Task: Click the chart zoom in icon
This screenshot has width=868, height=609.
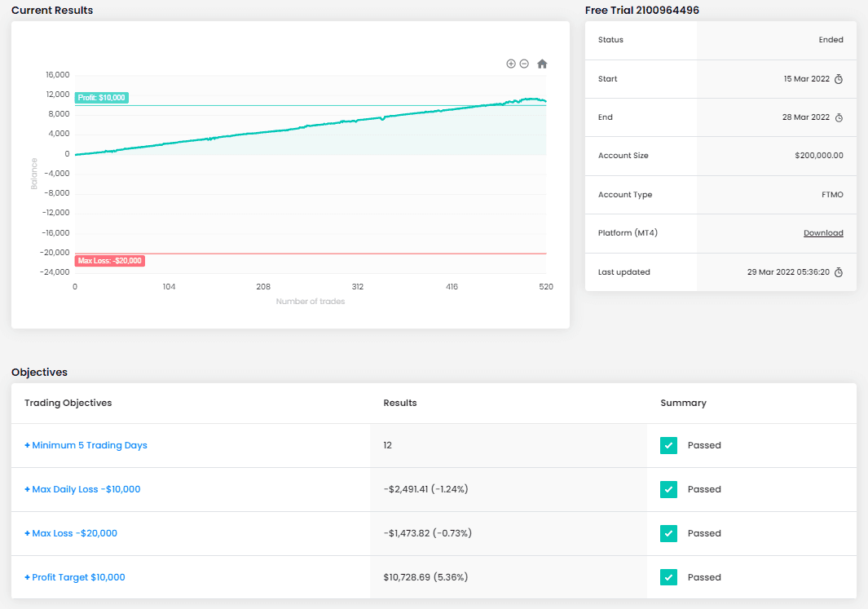Action: click(x=511, y=64)
